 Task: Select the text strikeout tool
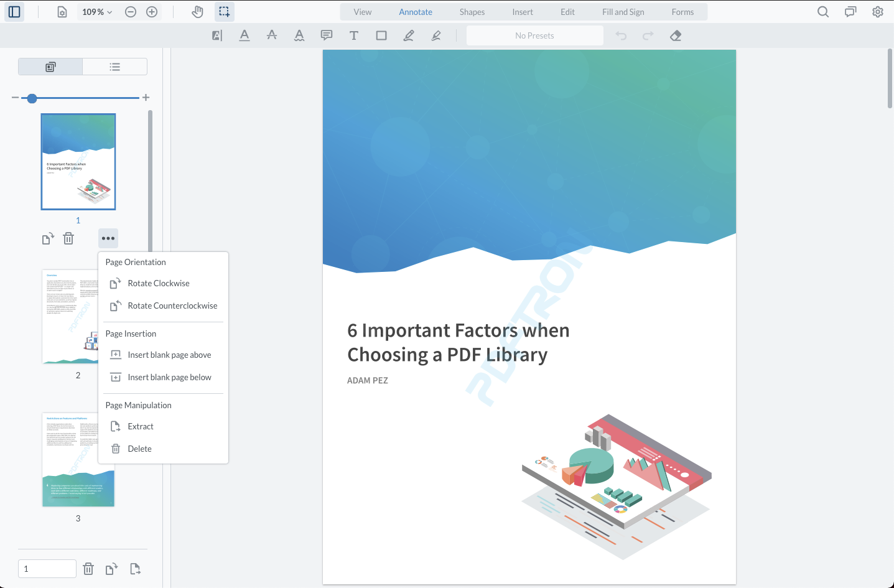pyautogui.click(x=272, y=35)
